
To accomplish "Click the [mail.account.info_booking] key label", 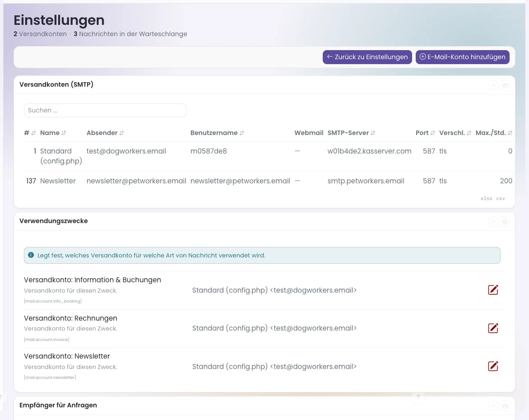I will point(53,301).
